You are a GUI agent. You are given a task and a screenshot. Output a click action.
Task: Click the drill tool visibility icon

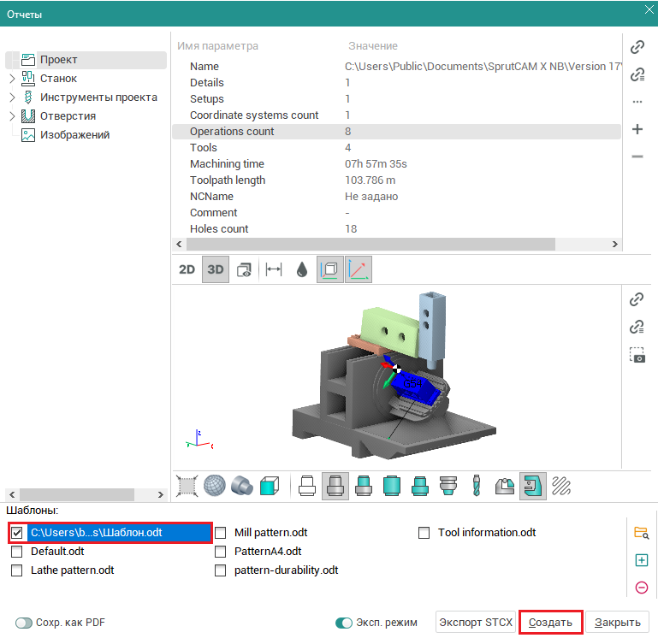click(477, 486)
